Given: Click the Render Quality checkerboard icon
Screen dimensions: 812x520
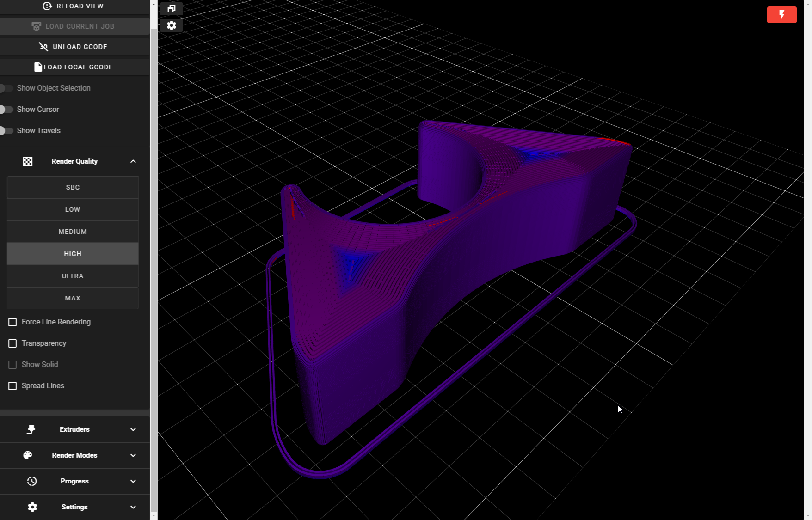Looking at the screenshot, I should pyautogui.click(x=28, y=161).
